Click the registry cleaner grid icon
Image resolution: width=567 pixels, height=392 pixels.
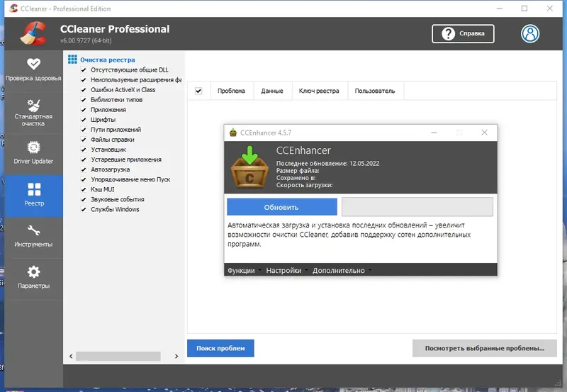pyautogui.click(x=72, y=60)
